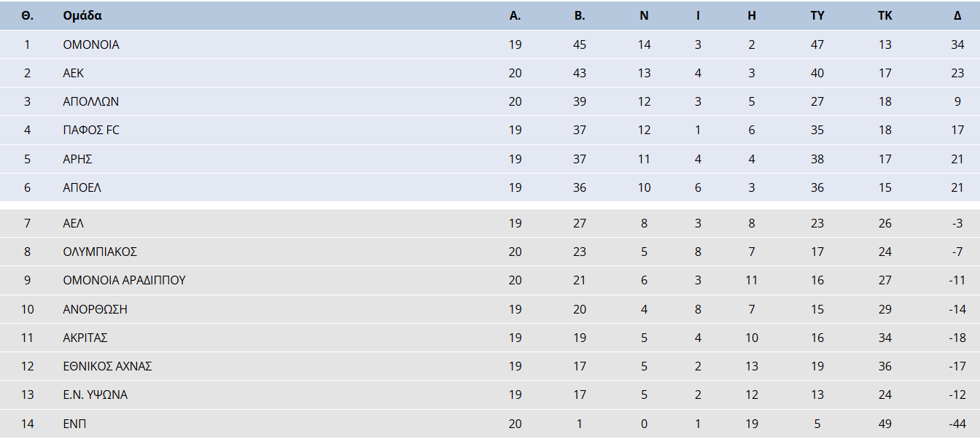Click the Ε.Ν. ΥΨΩΝΑ team name

click(96, 395)
